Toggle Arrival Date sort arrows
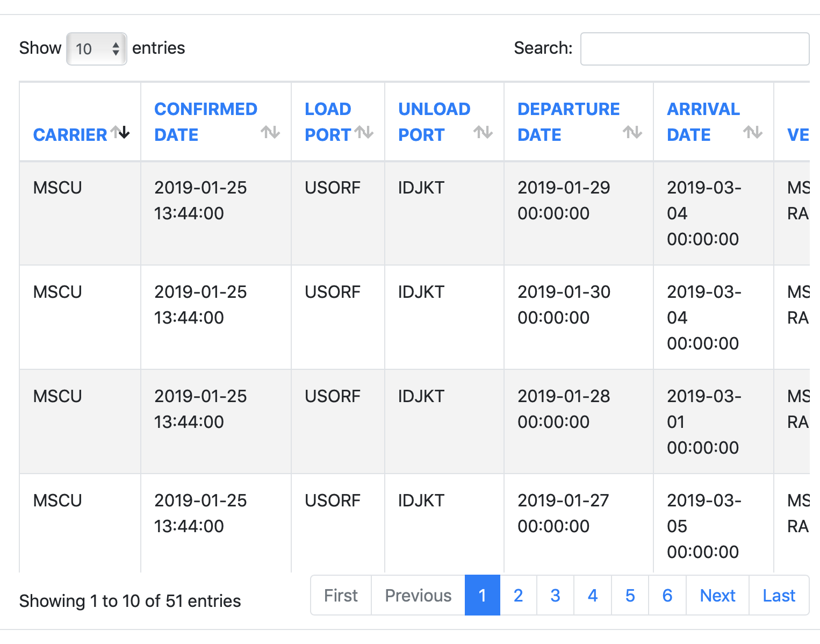 (x=753, y=132)
